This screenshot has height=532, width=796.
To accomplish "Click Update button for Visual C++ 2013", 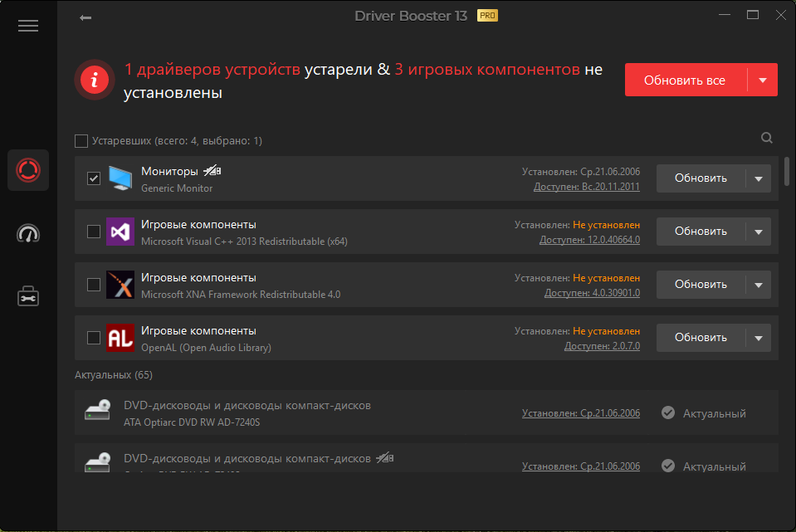I will tap(701, 232).
